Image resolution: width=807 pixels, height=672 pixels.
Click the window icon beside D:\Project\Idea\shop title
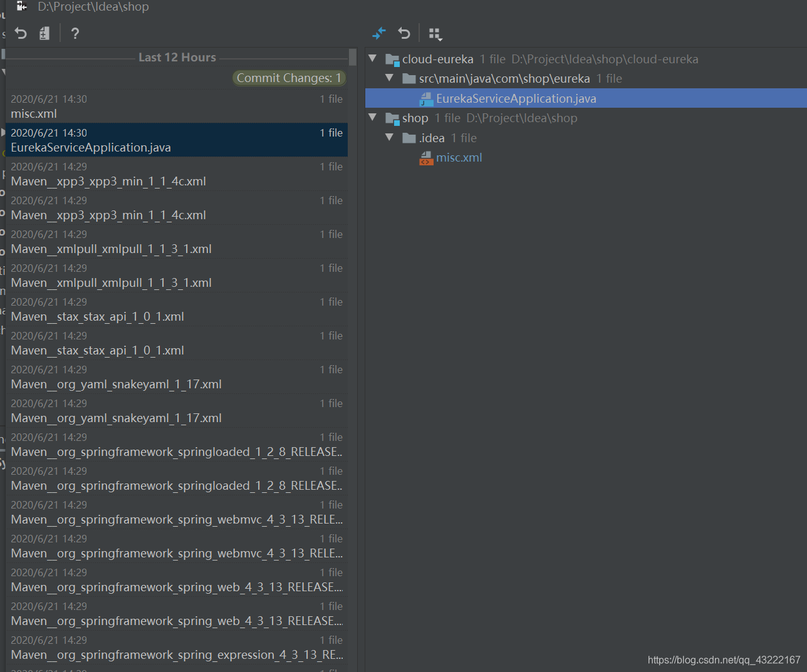click(x=21, y=6)
